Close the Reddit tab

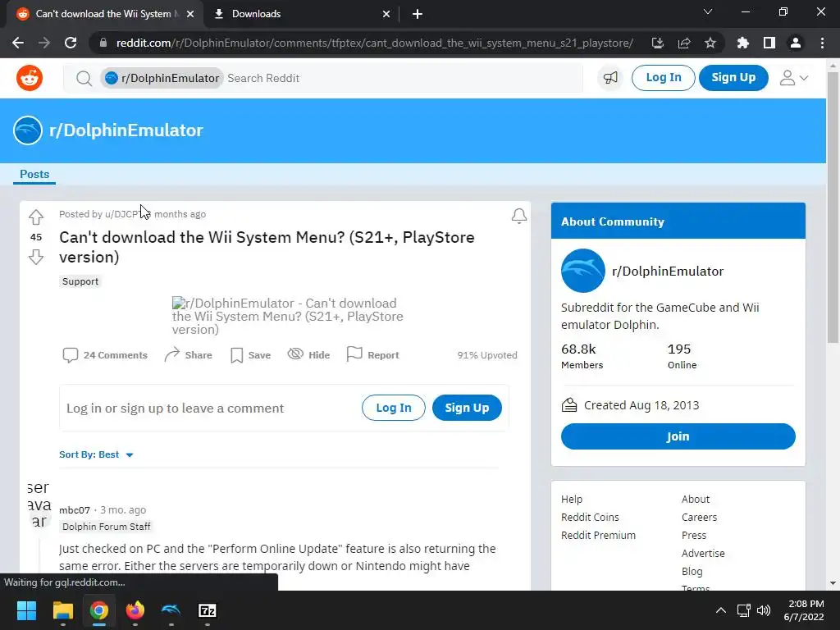click(190, 14)
